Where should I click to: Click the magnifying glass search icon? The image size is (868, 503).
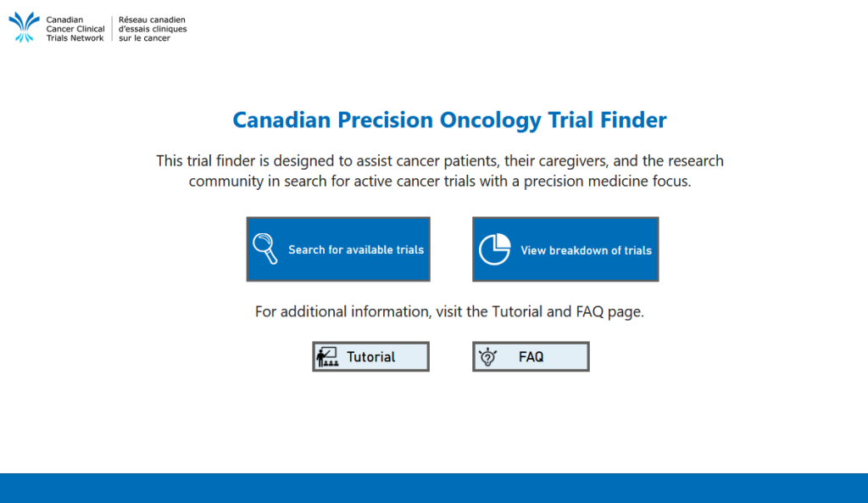(265, 249)
